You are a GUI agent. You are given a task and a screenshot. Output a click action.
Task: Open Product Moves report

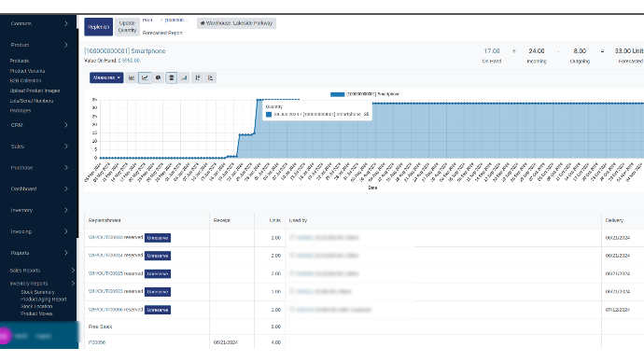coord(36,313)
